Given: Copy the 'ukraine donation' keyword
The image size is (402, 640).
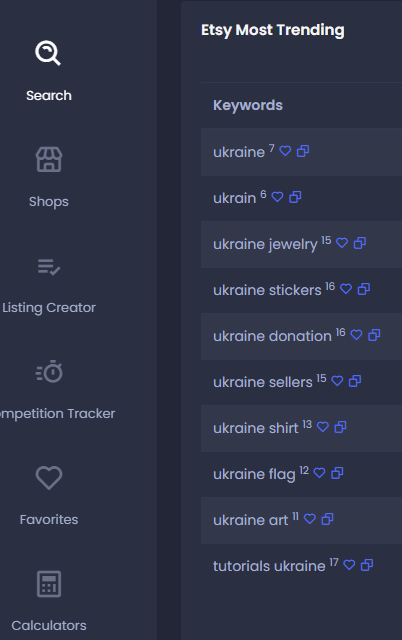Looking at the screenshot, I should click(374, 335).
